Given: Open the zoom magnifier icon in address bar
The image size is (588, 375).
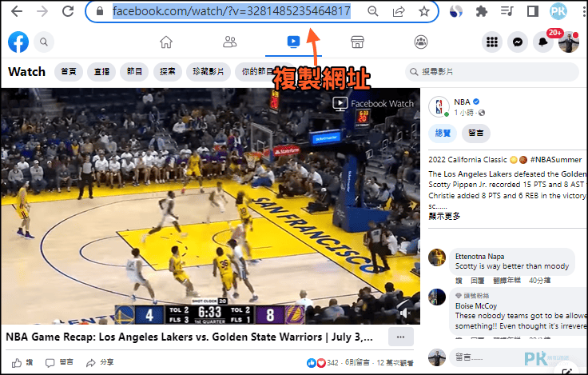Looking at the screenshot, I should pyautogui.click(x=373, y=11).
